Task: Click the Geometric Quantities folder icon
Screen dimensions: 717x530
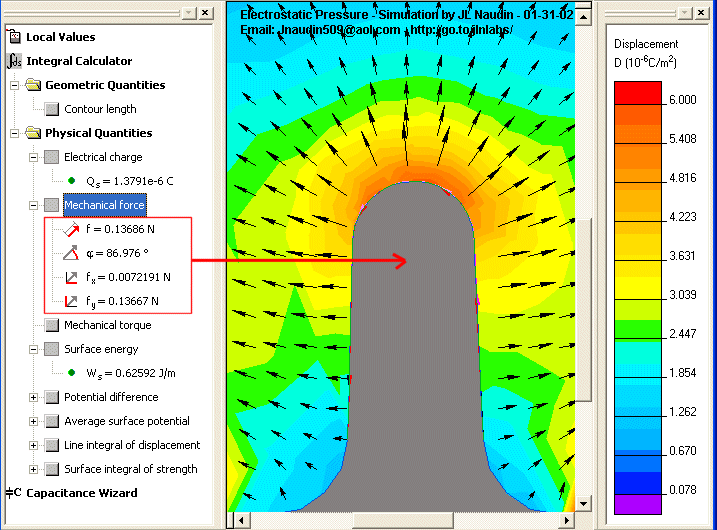Action: tap(33, 85)
